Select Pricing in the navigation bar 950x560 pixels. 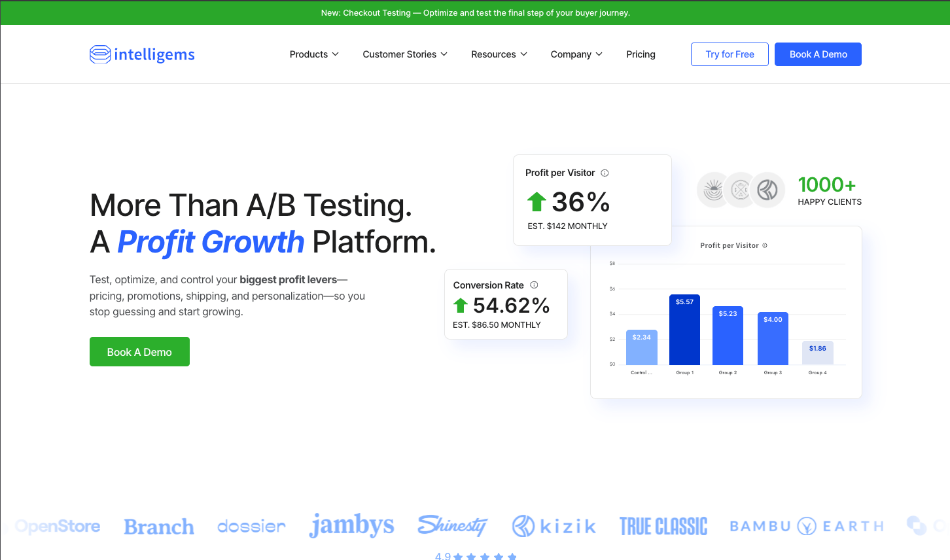click(x=641, y=54)
